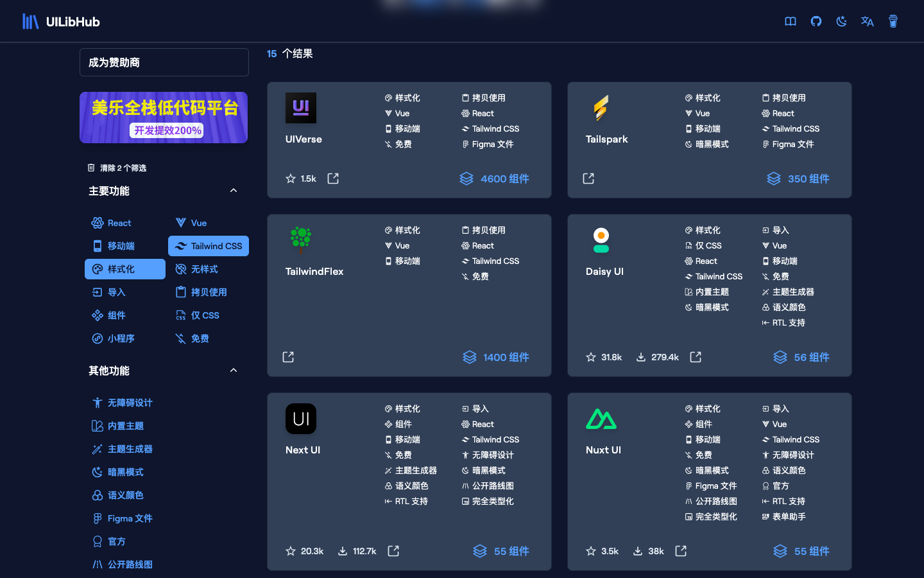This screenshot has height=578, width=924.
Task: Open Next UI via its external link icon
Action: click(393, 551)
